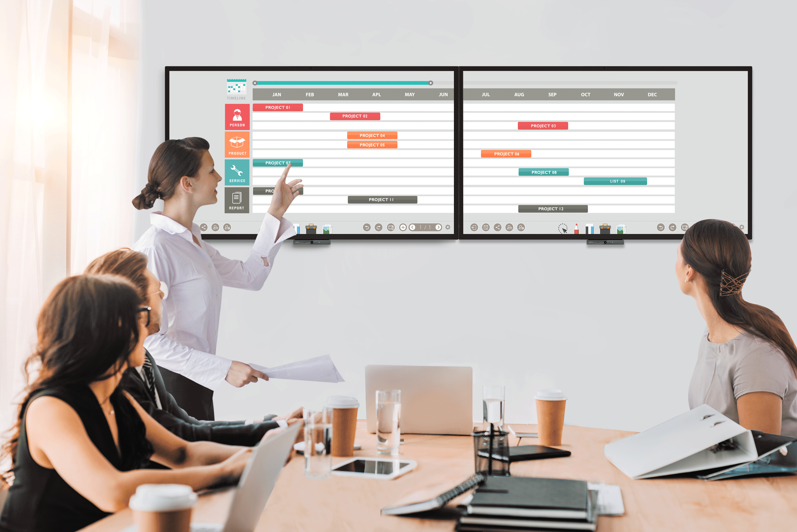Image resolution: width=797 pixels, height=532 pixels.
Task: Click the Service category icon
Action: pyautogui.click(x=237, y=174)
